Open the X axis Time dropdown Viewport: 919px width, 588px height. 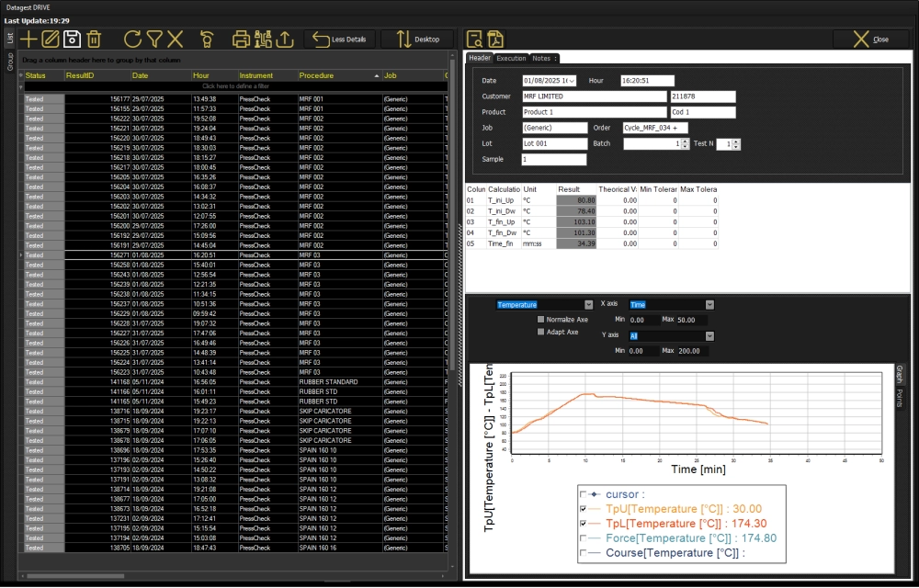point(709,304)
